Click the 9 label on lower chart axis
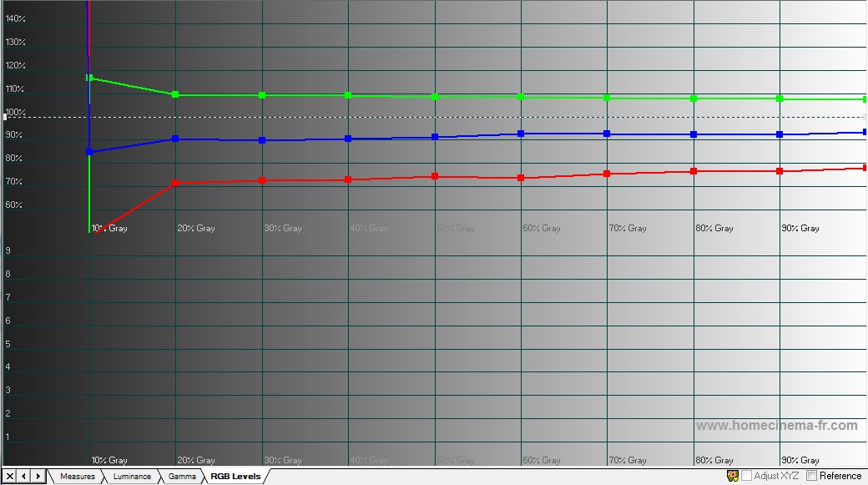Viewport: 868px width, 485px height. [x=8, y=250]
